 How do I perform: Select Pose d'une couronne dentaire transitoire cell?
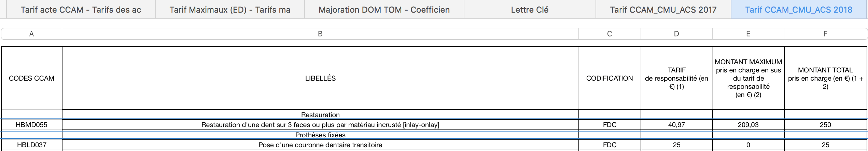click(320, 145)
